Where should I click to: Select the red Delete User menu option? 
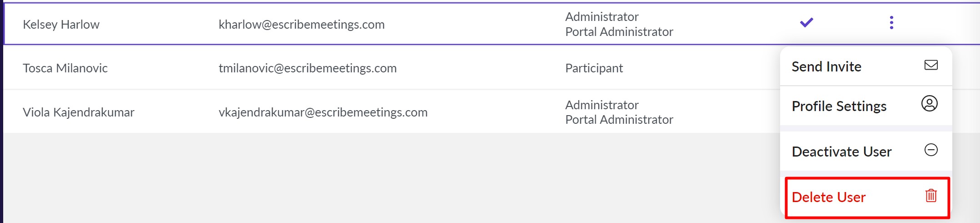tap(829, 197)
